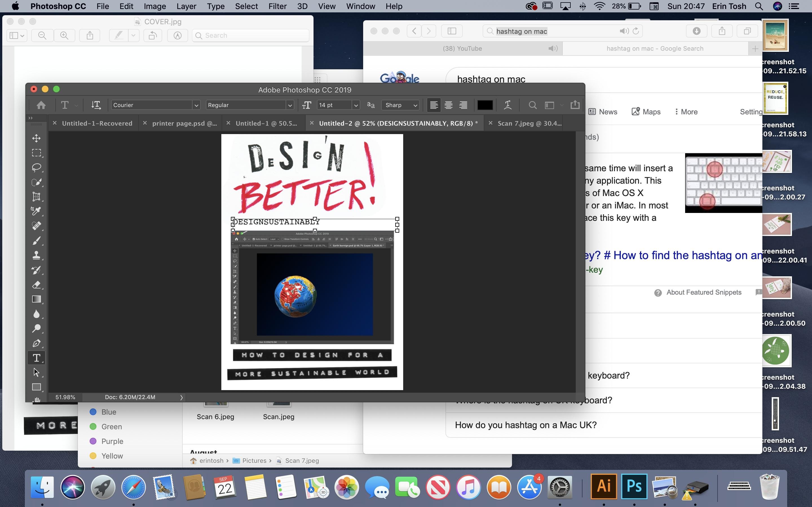This screenshot has height=507, width=812.
Task: Open "How do you hashtag on a Mac UK?" question
Action: 526,425
